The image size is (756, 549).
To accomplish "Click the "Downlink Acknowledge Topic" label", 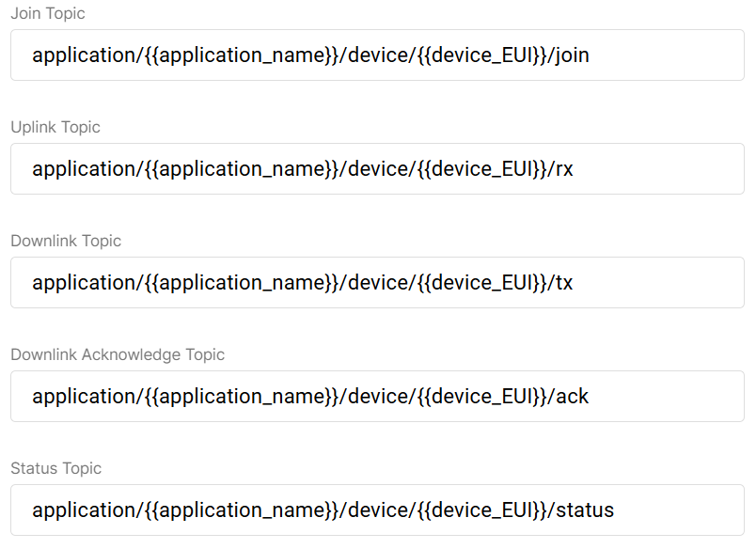I will (x=118, y=354).
